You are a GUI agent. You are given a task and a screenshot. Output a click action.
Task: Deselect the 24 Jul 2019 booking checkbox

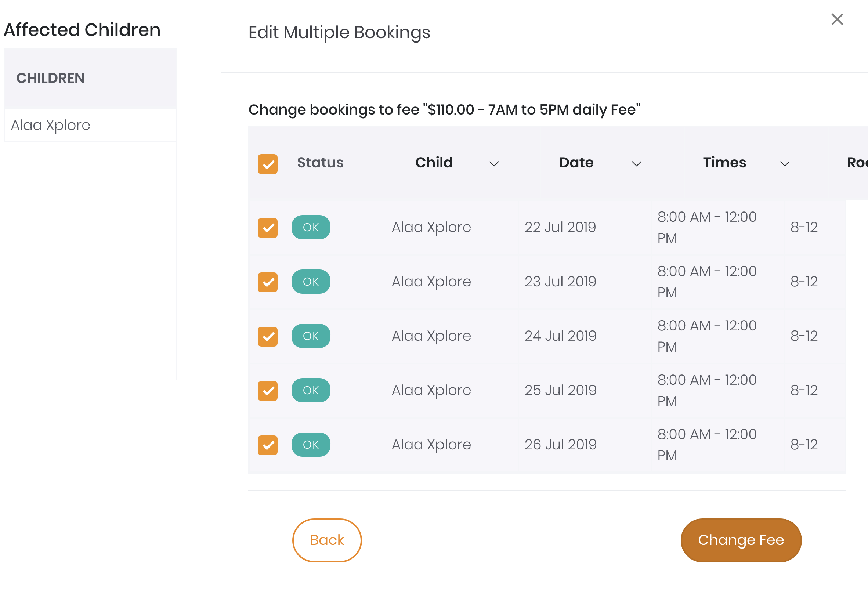(268, 337)
